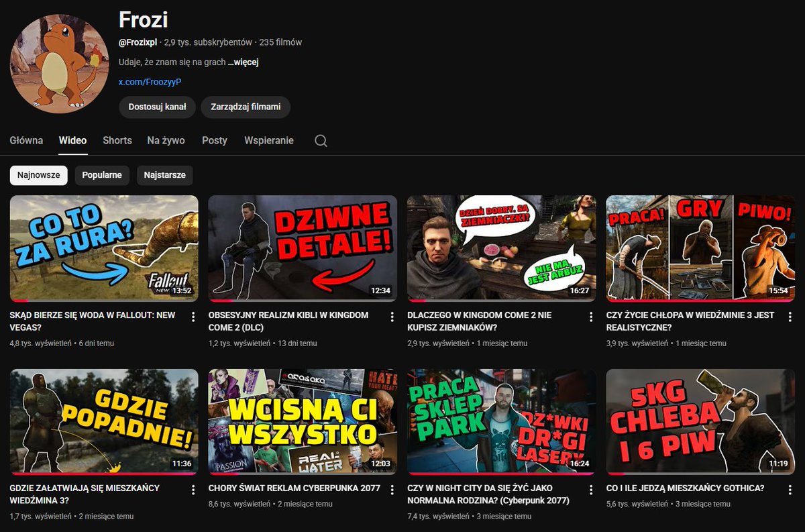Open the DZIWNE DETALE thumbnail

click(303, 248)
